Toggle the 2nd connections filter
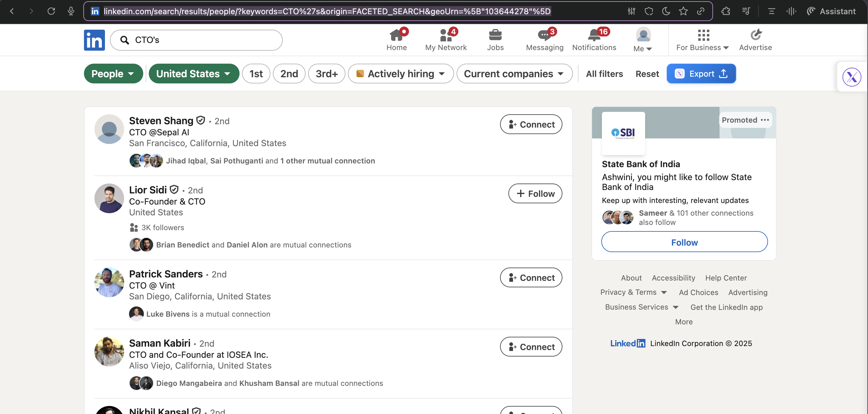The height and width of the screenshot is (414, 868). (289, 74)
